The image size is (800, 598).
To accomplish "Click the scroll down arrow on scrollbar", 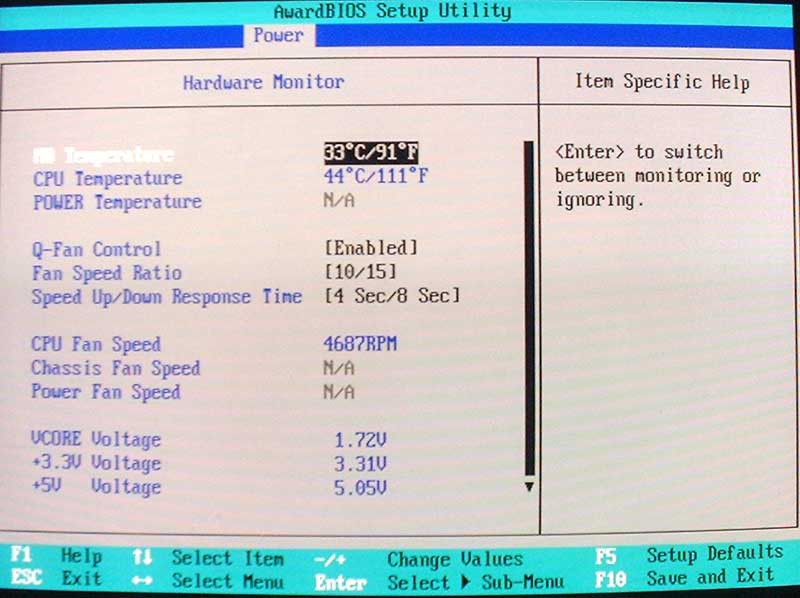I will (529, 487).
